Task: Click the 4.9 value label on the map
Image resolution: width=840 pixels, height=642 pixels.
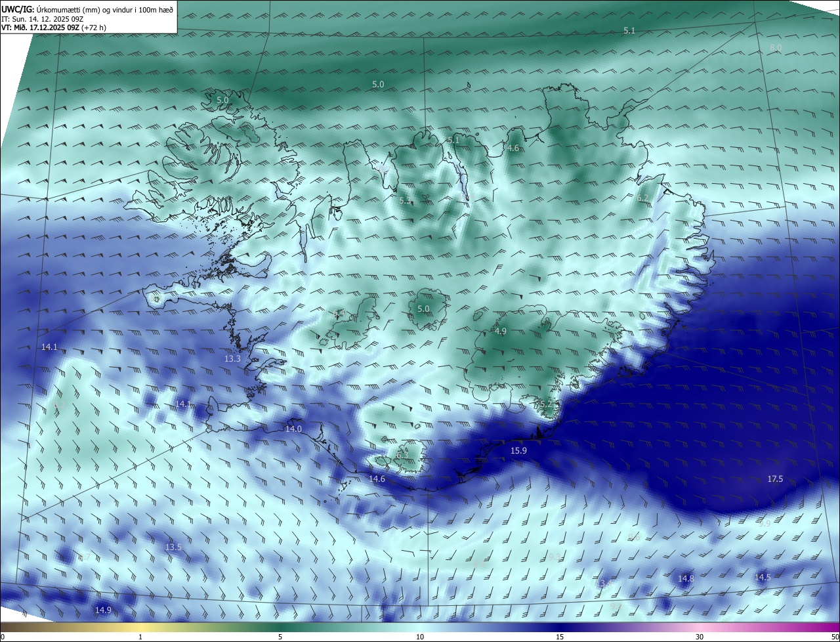Action: [x=501, y=332]
